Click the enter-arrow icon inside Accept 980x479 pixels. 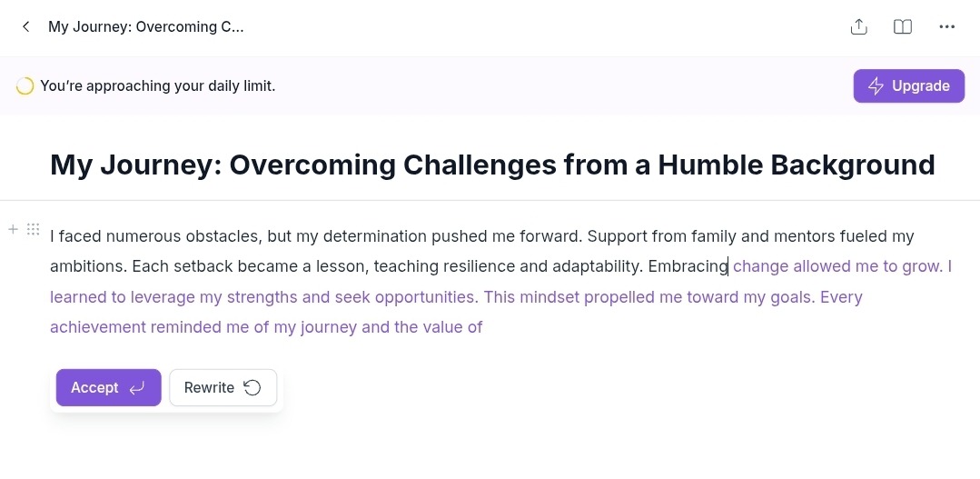(x=136, y=388)
